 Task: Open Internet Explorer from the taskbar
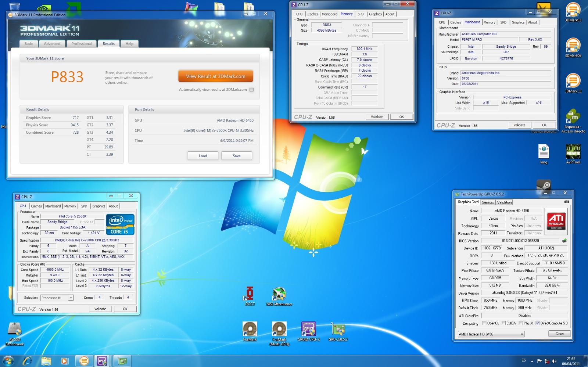tap(28, 361)
